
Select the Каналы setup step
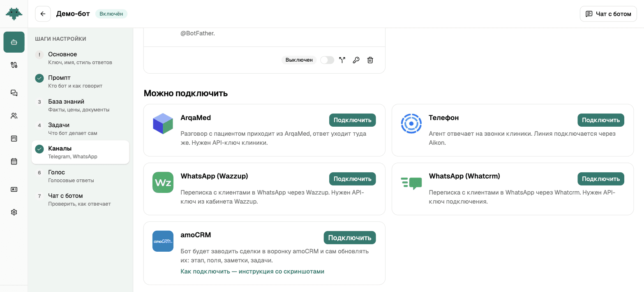pyautogui.click(x=81, y=152)
